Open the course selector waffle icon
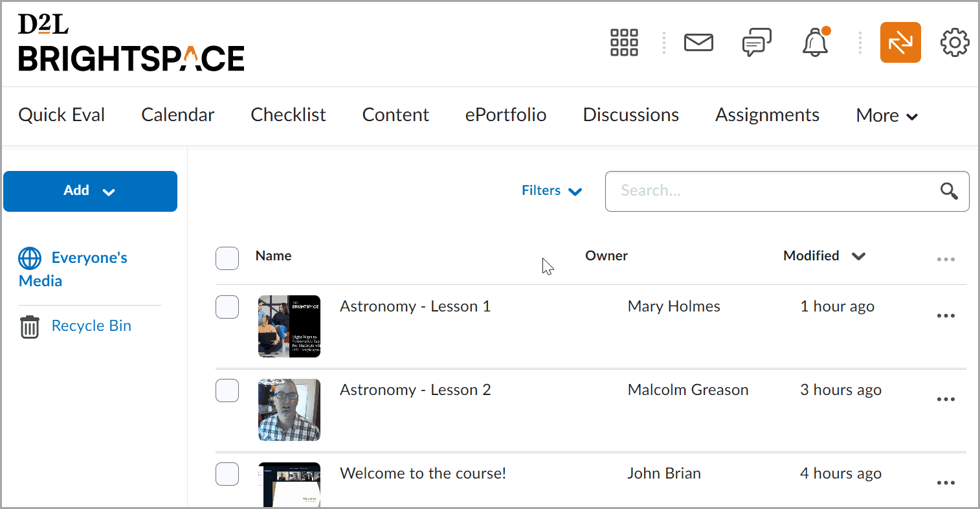The width and height of the screenshot is (980, 509). 624,43
